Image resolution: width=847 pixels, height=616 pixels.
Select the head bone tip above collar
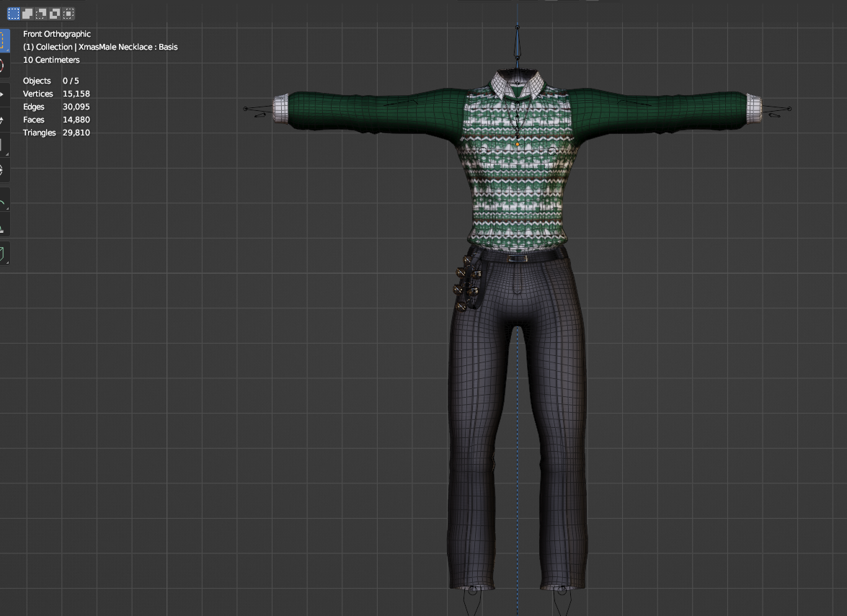(x=518, y=27)
